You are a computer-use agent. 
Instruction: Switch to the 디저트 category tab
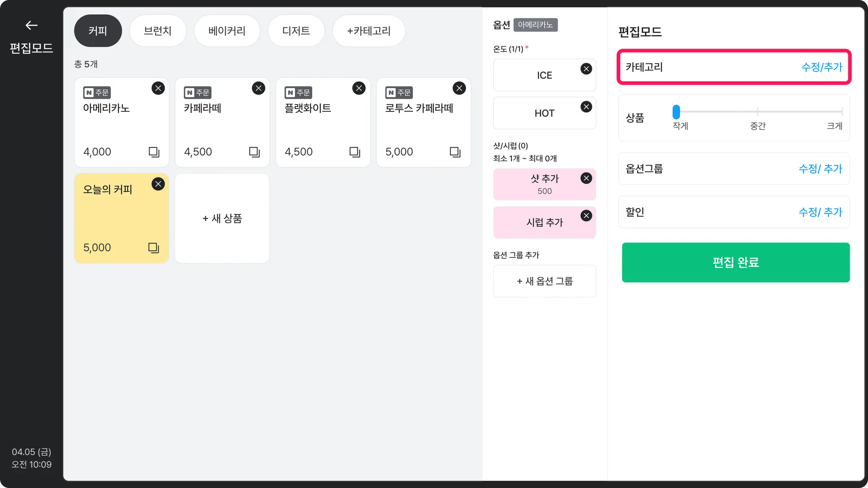pos(296,31)
